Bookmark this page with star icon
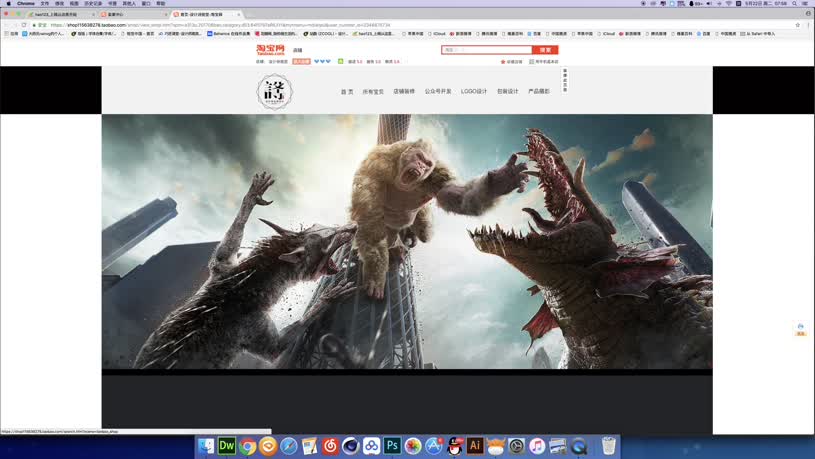 pos(797,25)
